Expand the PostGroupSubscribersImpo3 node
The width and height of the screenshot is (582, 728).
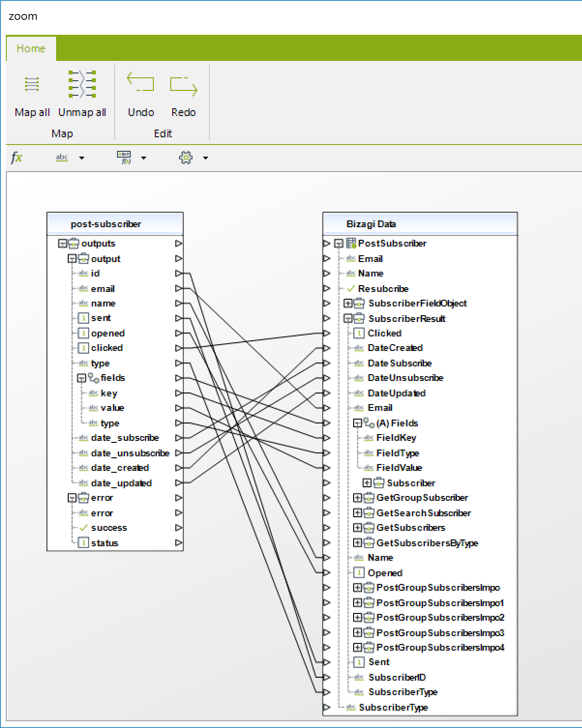point(357,633)
